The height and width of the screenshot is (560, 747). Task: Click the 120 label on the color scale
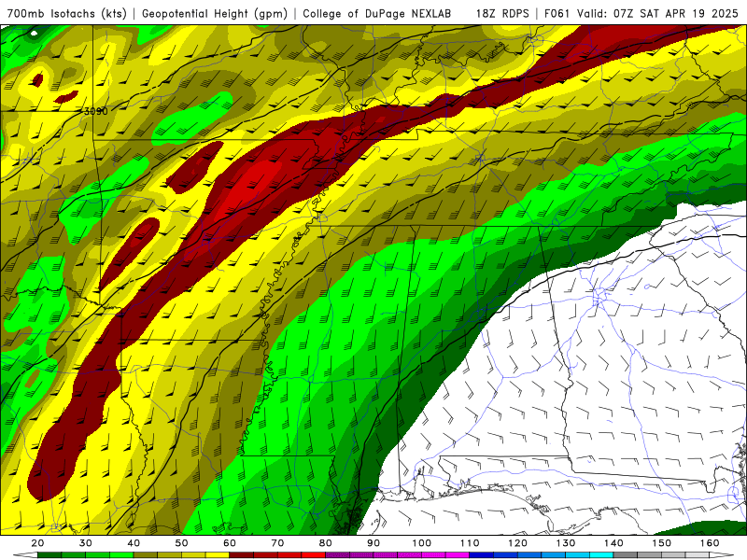pyautogui.click(x=518, y=543)
